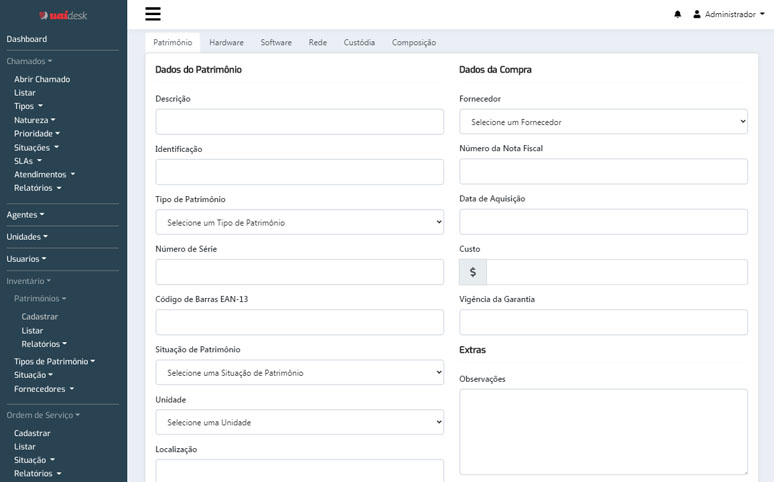Click the Observações text area
The image size is (774, 482).
(603, 431)
